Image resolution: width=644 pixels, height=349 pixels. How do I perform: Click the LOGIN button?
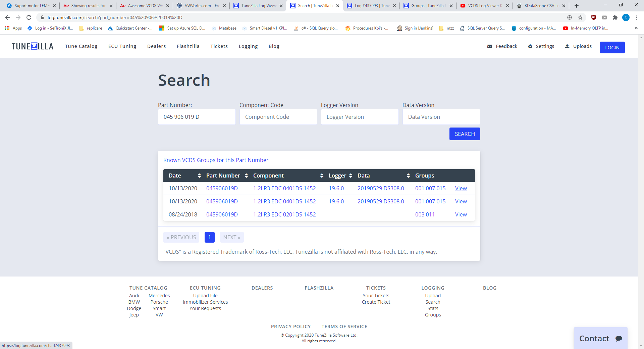pos(612,47)
